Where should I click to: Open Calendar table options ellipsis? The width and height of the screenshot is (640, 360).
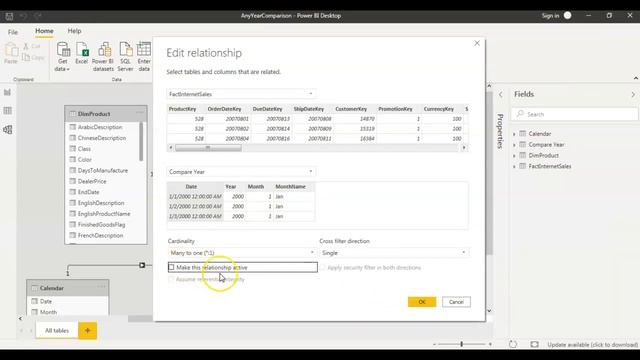pyautogui.click(x=102, y=287)
